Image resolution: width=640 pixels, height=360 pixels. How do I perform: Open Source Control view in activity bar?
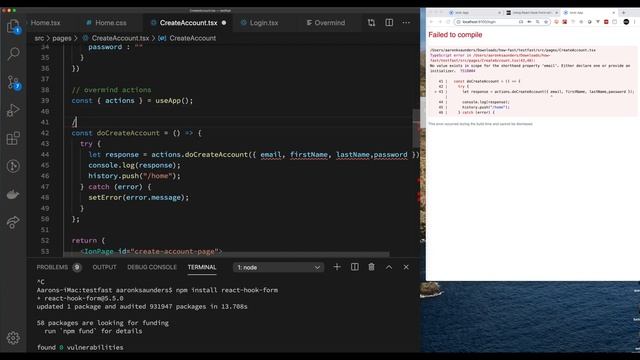coord(13,82)
